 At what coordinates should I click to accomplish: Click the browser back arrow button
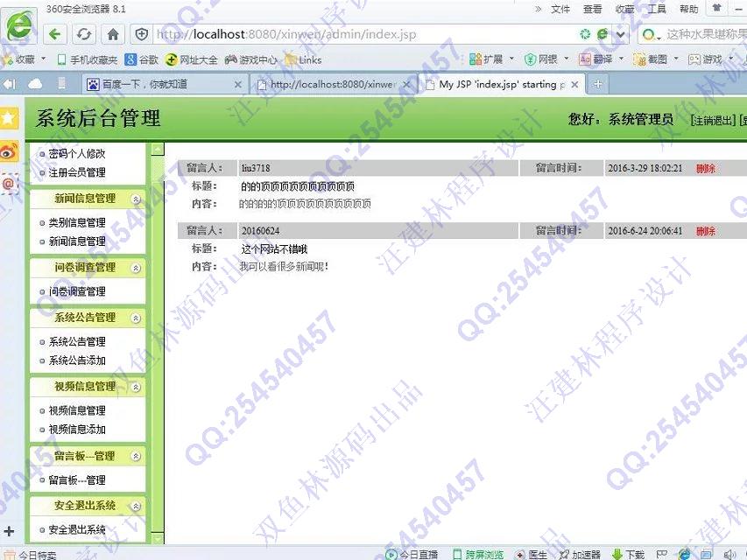pyautogui.click(x=55, y=34)
